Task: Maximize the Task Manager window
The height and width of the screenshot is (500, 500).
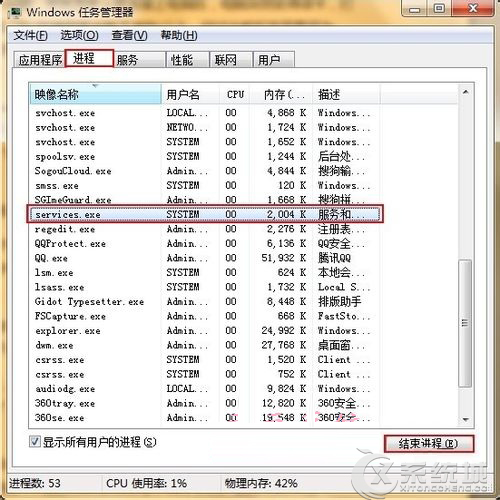Action: (439, 9)
